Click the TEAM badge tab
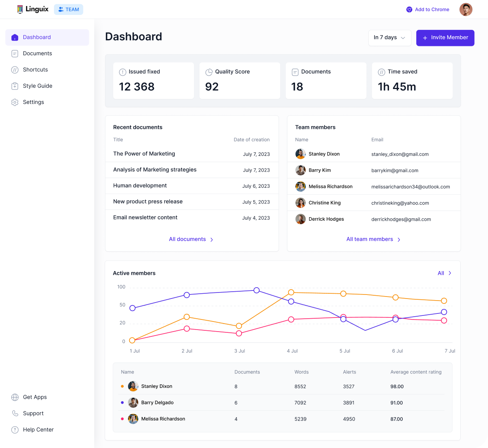Image resolution: width=488 pixels, height=448 pixels. click(x=68, y=10)
